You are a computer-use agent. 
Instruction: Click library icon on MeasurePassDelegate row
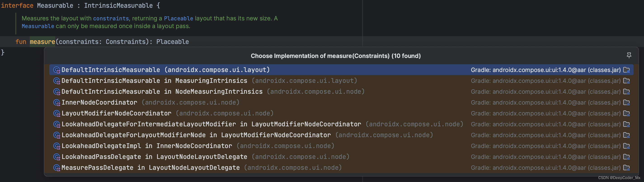[x=627, y=168]
